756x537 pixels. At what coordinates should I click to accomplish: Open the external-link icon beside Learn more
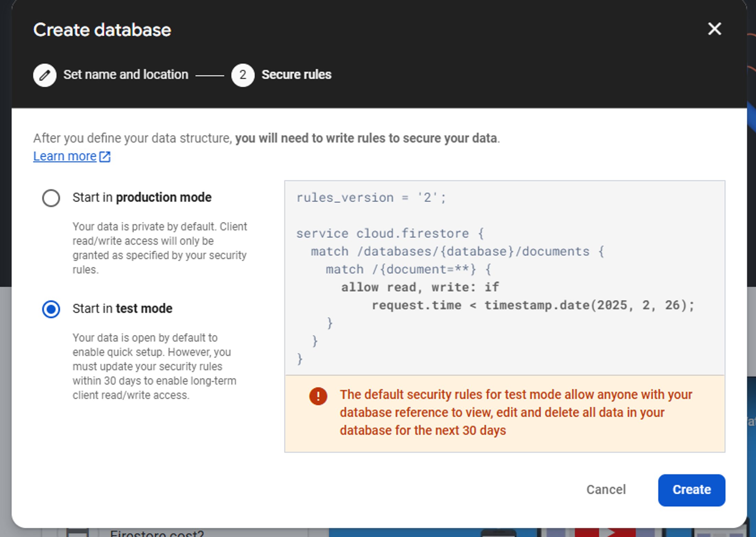pos(104,156)
